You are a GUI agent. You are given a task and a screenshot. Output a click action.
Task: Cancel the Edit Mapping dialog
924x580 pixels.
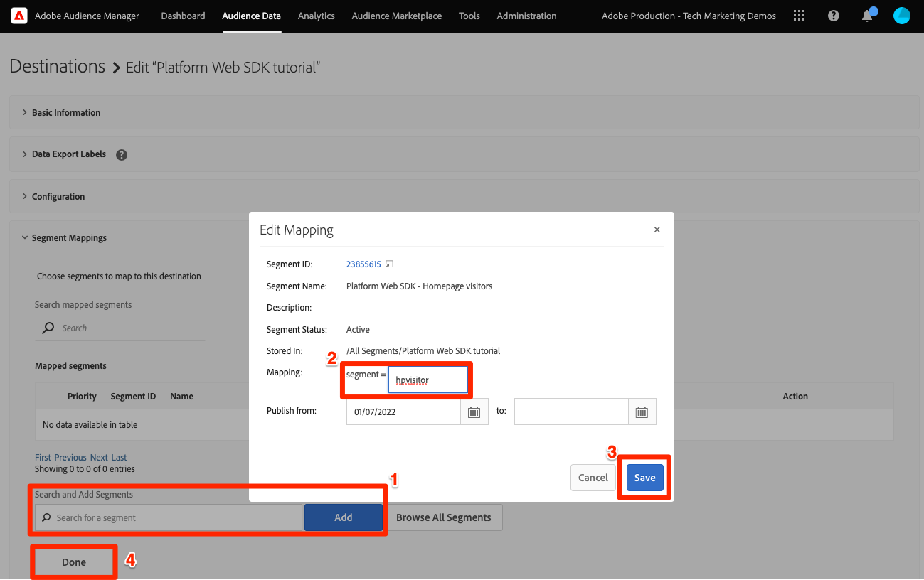(x=593, y=478)
